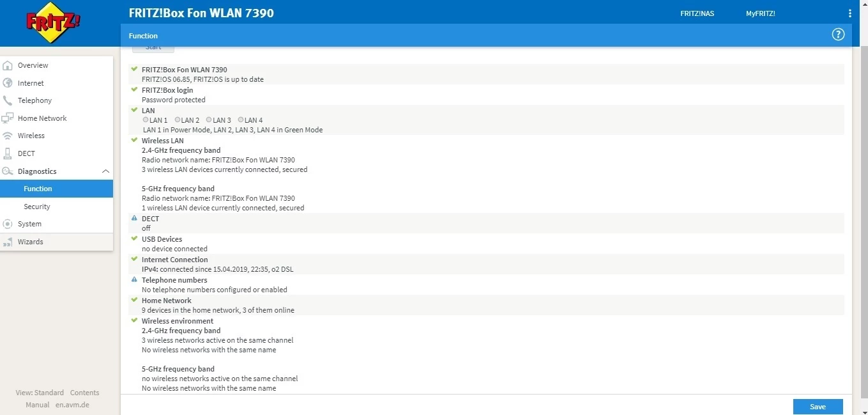Viewport: 868px width, 415px height.
Task: Click the green check next to FRITZ!Box login
Action: click(x=134, y=90)
